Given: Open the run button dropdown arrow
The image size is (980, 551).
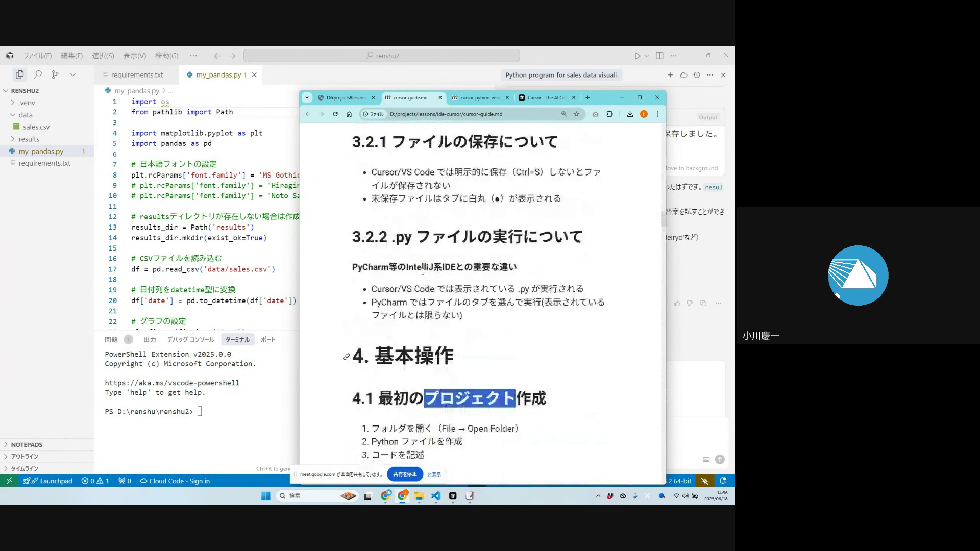Looking at the screenshot, I should pyautogui.click(x=647, y=56).
